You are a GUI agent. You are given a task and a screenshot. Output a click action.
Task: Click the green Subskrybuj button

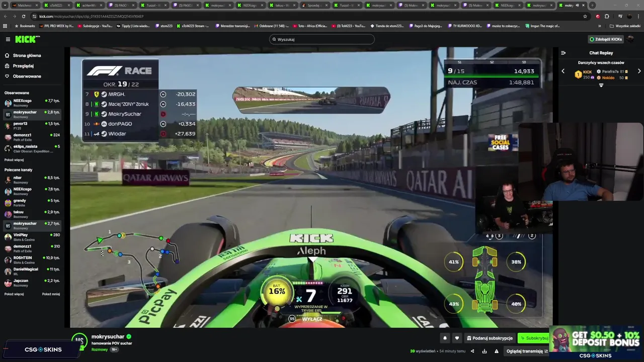pyautogui.click(x=534, y=338)
